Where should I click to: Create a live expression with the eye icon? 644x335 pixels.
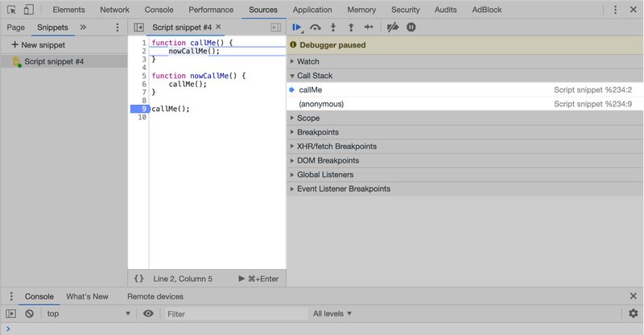pos(148,313)
